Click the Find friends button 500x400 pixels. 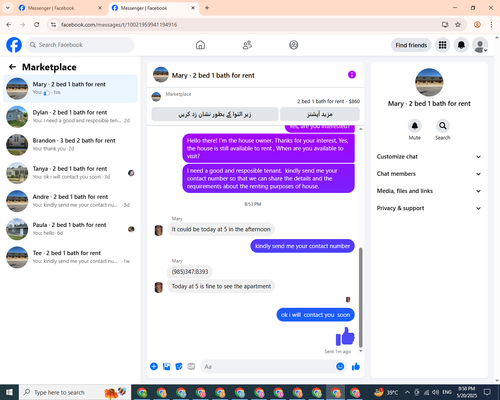(411, 45)
